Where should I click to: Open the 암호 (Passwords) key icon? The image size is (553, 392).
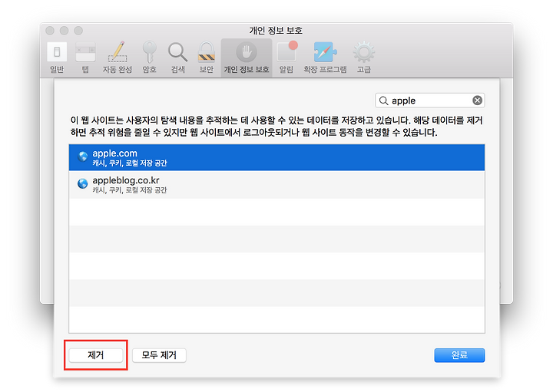[150, 52]
